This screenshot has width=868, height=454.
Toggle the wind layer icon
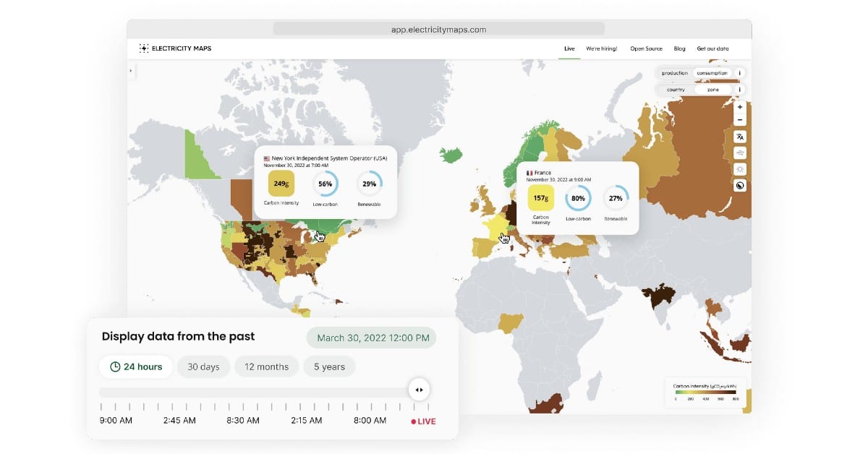pos(739,153)
